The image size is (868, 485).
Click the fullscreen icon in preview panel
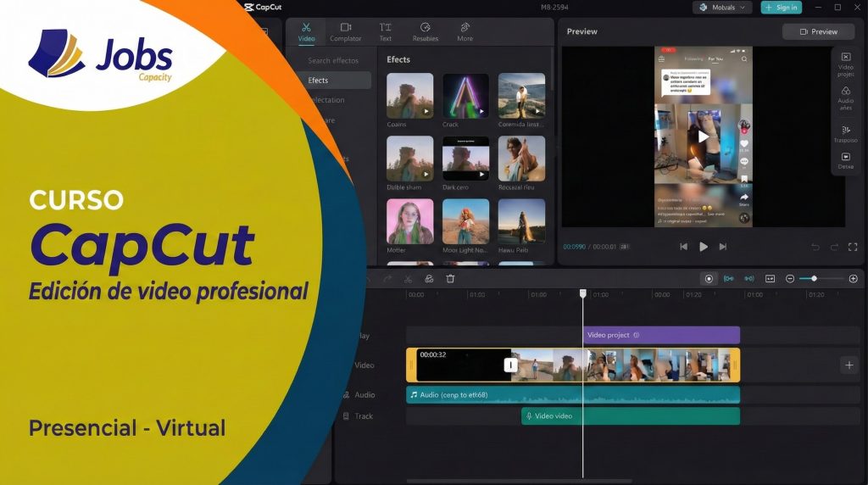pyautogui.click(x=854, y=247)
